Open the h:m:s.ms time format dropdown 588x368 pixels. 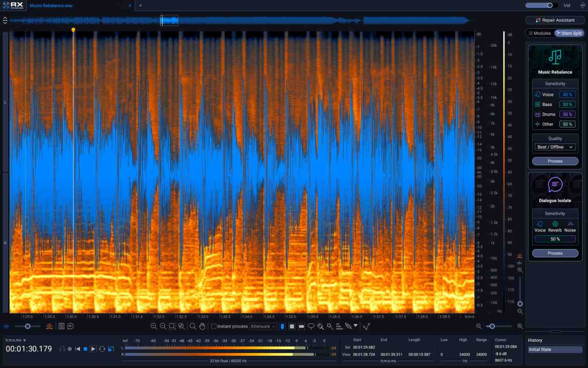16,340
